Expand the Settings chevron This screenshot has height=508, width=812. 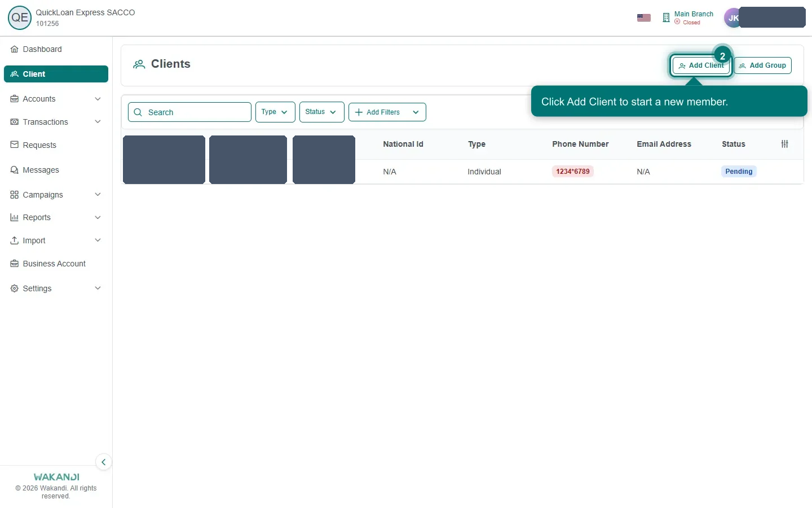[98, 288]
